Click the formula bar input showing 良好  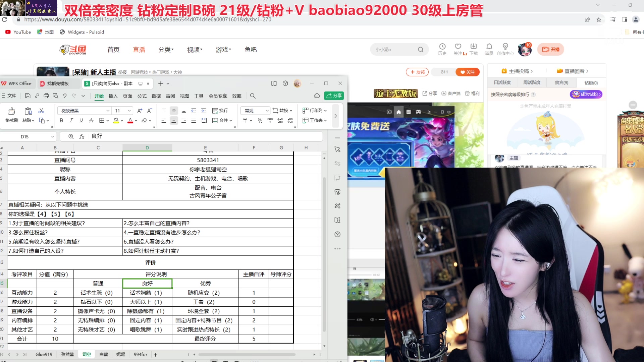pyautogui.click(x=206, y=136)
